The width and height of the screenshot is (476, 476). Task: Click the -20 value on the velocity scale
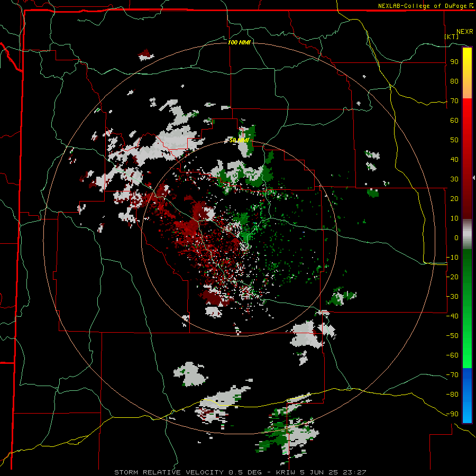(452, 277)
